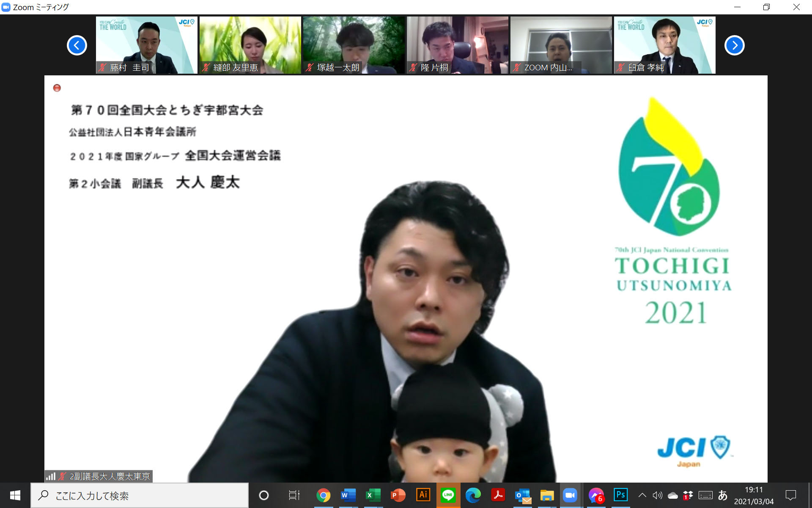Open Adobe Illustrator from taskbar
Viewport: 812px width, 508px height.
pos(423,495)
